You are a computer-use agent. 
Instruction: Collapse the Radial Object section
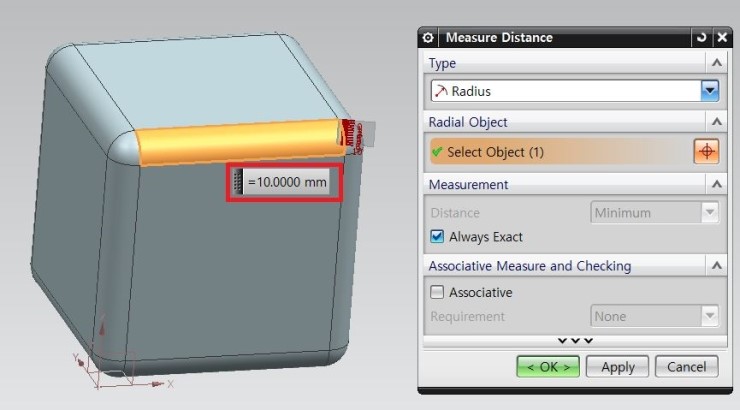(x=716, y=122)
